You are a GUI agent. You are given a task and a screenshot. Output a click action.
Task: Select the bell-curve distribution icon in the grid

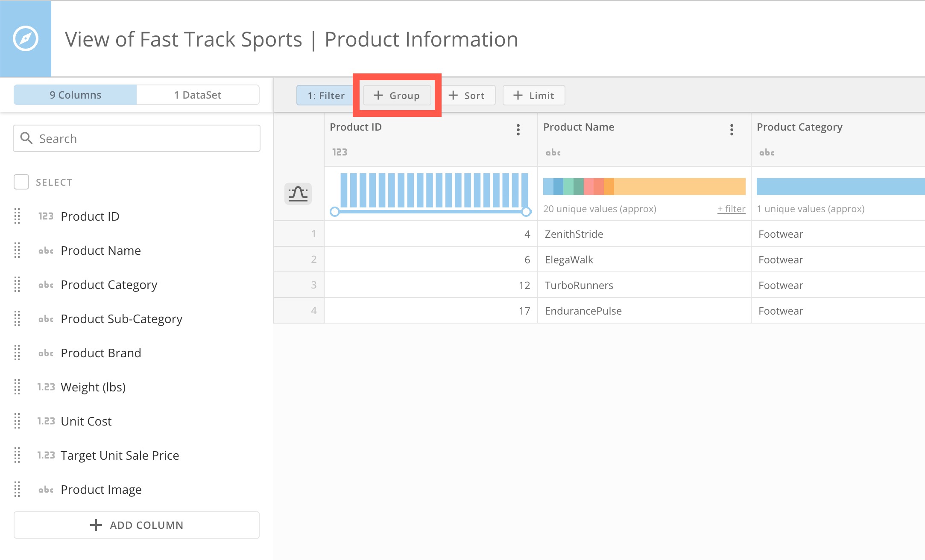(x=298, y=194)
